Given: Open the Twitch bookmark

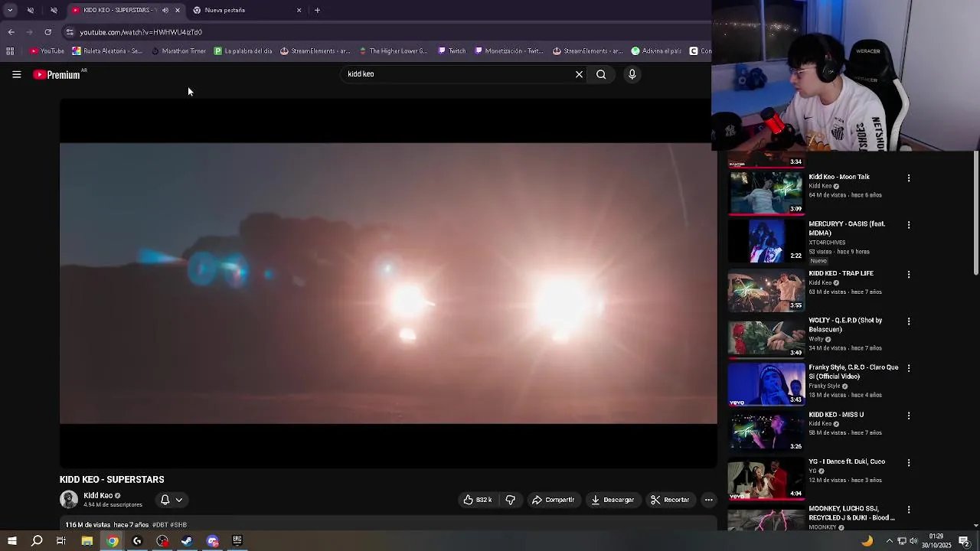Looking at the screenshot, I should click(452, 51).
